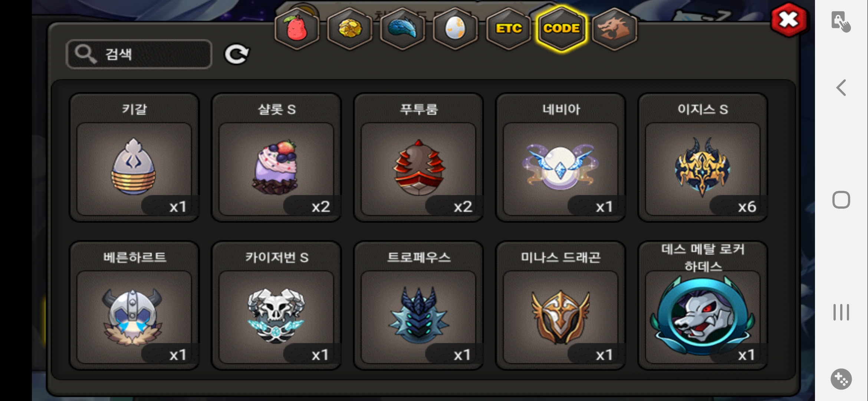The image size is (868, 401).
Task: Select the 네비아 winged egg
Action: click(560, 157)
